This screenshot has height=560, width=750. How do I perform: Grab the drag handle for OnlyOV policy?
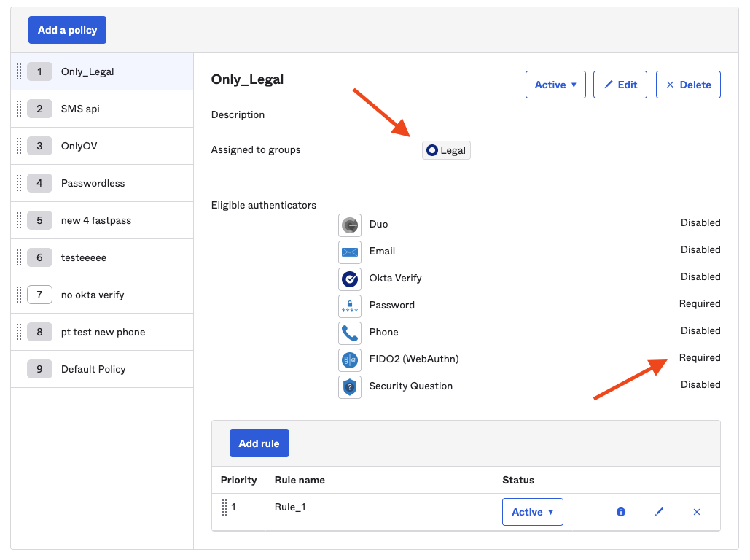pos(19,146)
